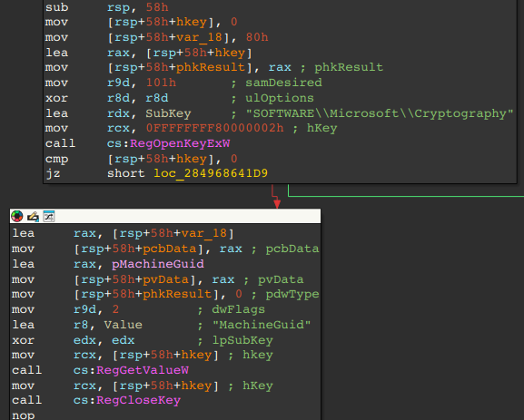Click the dwFlags comment
The image size is (524, 420).
point(239,309)
